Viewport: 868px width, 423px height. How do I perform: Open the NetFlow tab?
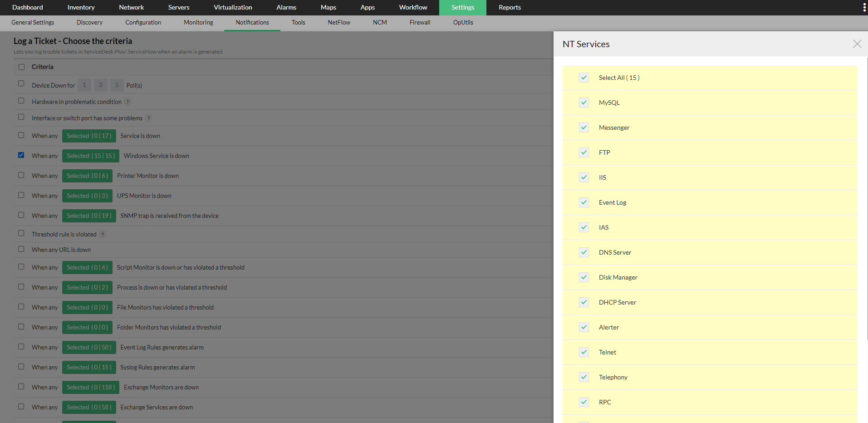[x=338, y=22]
